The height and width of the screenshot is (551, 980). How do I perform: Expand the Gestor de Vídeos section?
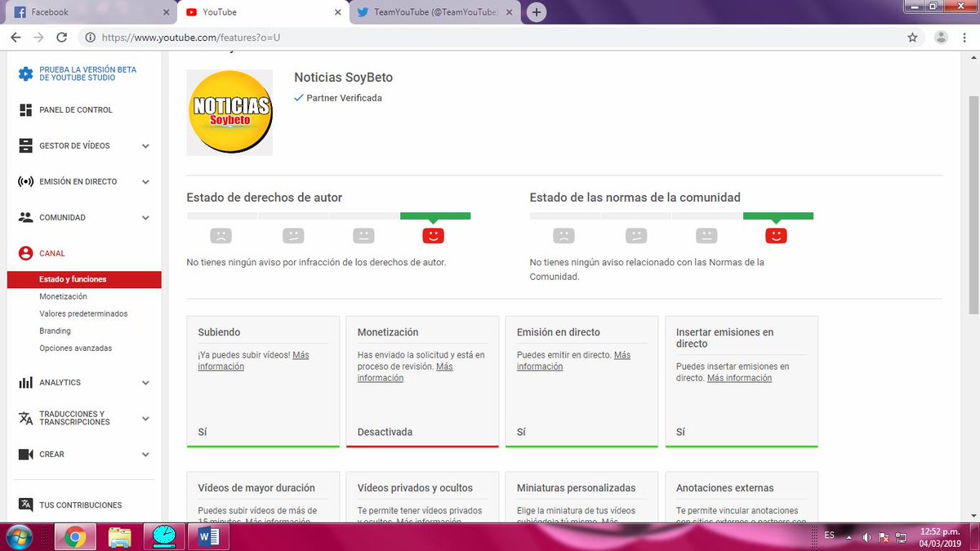click(145, 146)
